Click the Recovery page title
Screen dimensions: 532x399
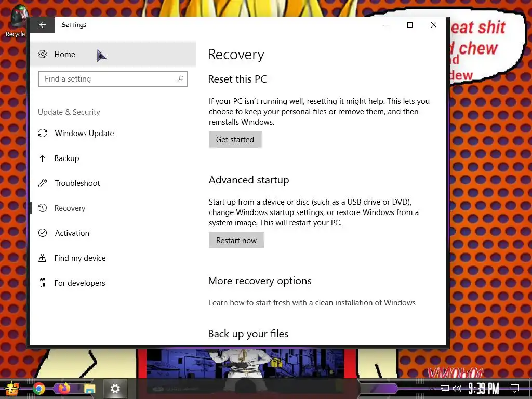click(x=236, y=55)
